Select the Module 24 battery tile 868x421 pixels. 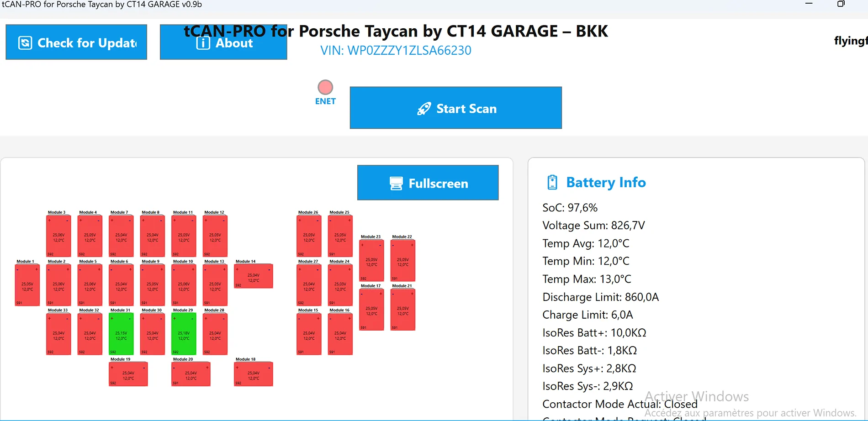[340, 285]
